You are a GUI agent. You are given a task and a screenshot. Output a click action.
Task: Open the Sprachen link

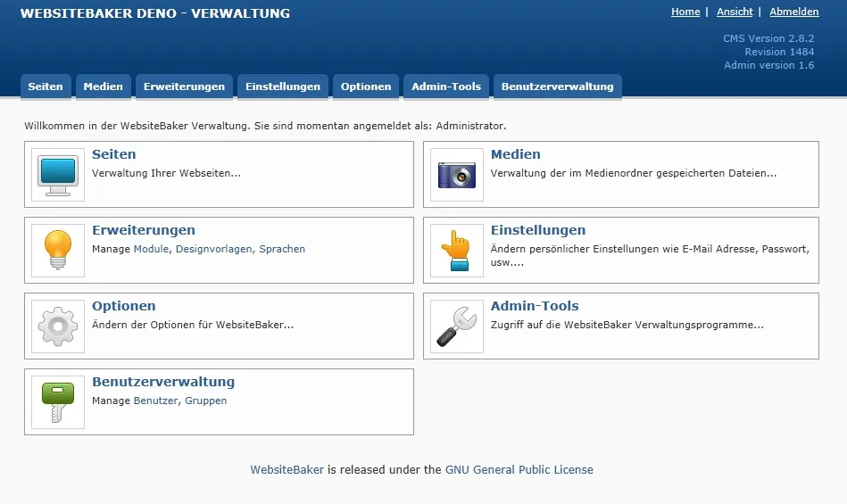pos(282,249)
